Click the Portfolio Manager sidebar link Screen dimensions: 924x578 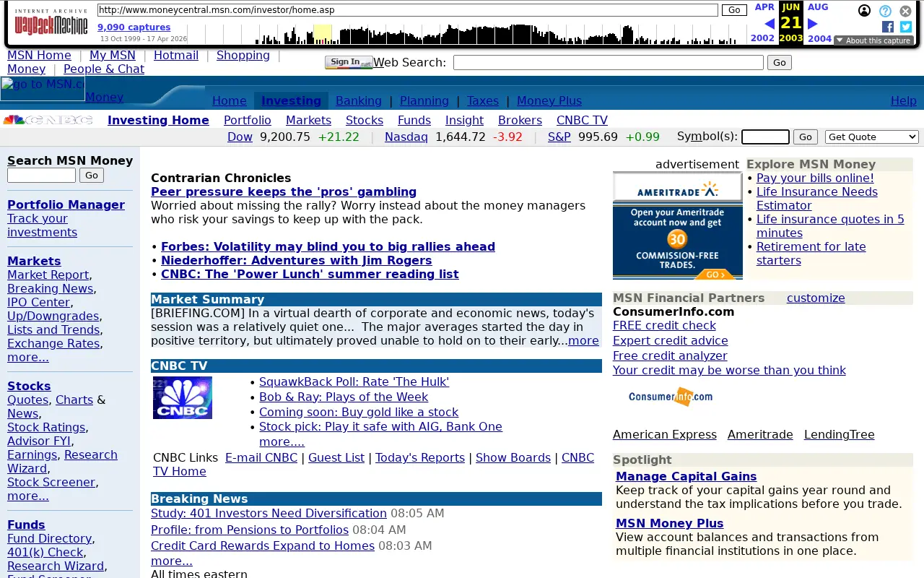point(66,204)
